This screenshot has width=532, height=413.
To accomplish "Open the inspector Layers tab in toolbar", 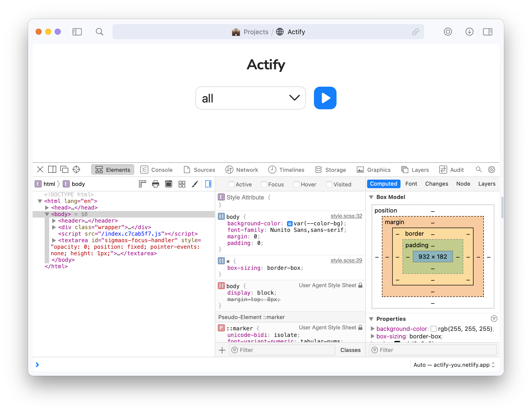I will [415, 170].
